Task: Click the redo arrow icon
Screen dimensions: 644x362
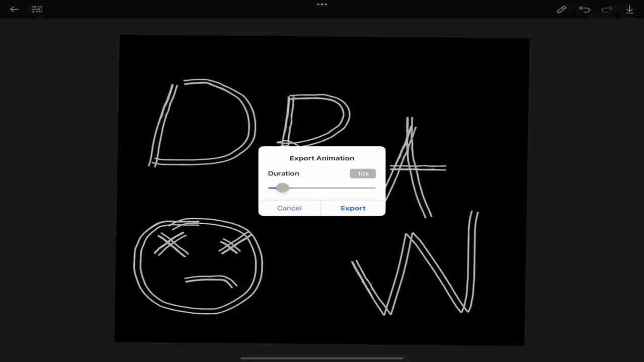Action: (607, 9)
